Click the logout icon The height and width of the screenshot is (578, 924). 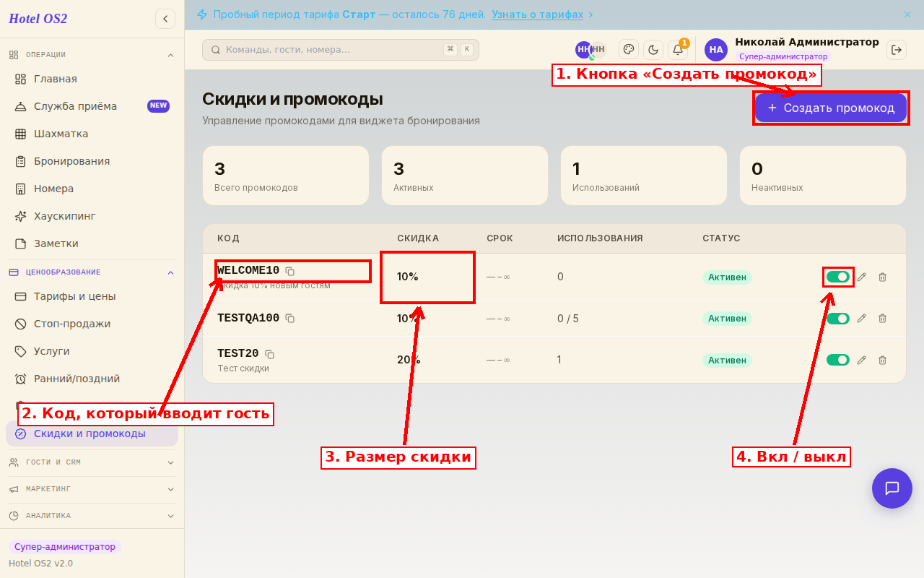pyautogui.click(x=897, y=50)
